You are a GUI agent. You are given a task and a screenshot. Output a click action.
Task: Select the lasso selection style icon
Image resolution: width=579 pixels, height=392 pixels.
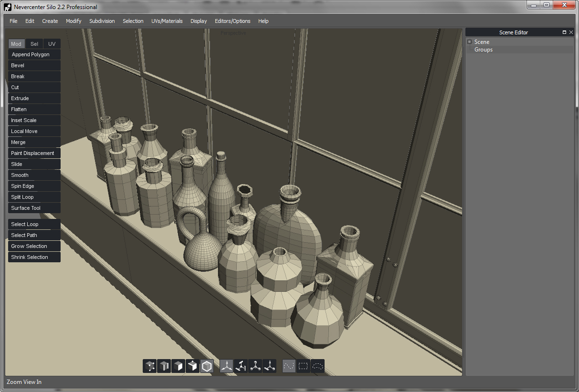click(x=317, y=366)
